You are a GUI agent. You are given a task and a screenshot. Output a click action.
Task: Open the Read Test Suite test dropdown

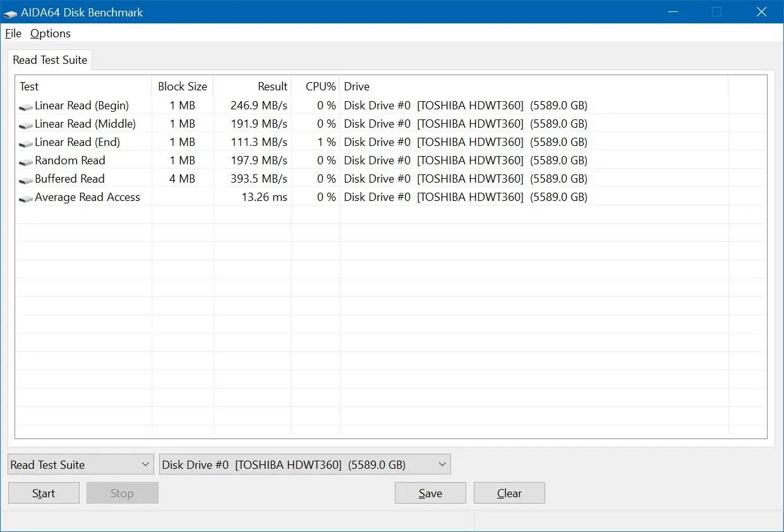[x=81, y=464]
